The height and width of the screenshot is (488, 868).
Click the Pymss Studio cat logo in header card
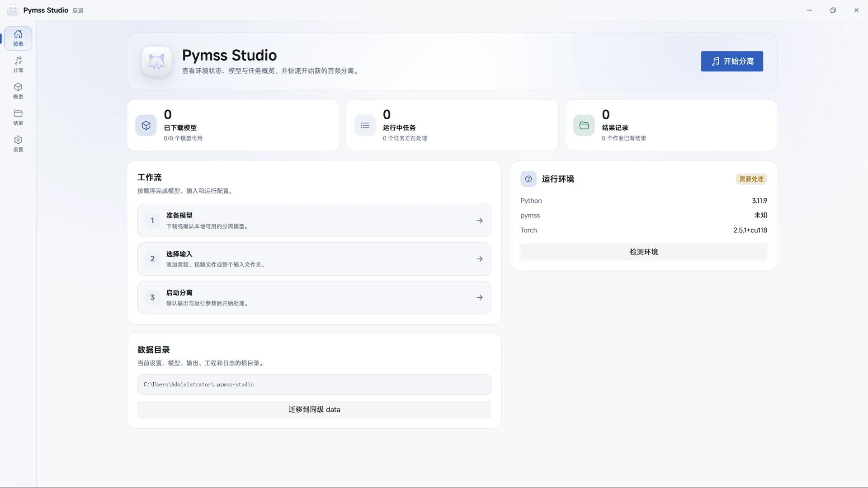pyautogui.click(x=156, y=61)
